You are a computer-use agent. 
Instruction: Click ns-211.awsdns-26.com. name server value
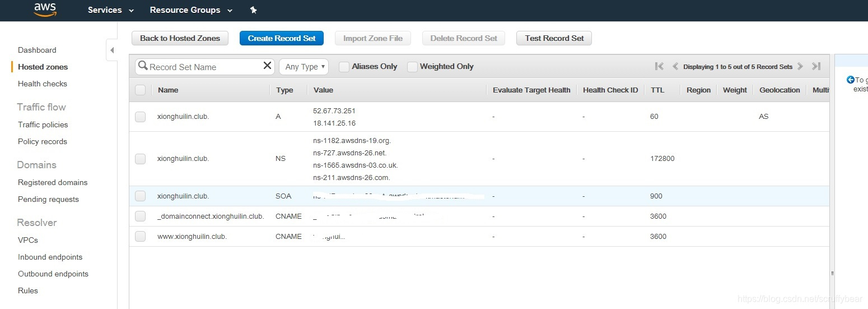point(352,178)
